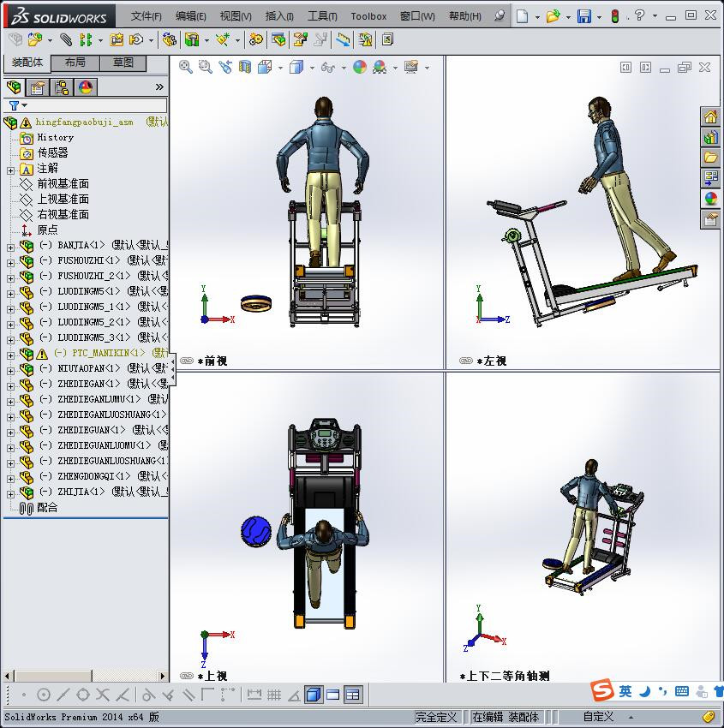The width and height of the screenshot is (724, 728).
Task: Click the Hide/Show Items glasses icon
Action: tap(328, 68)
